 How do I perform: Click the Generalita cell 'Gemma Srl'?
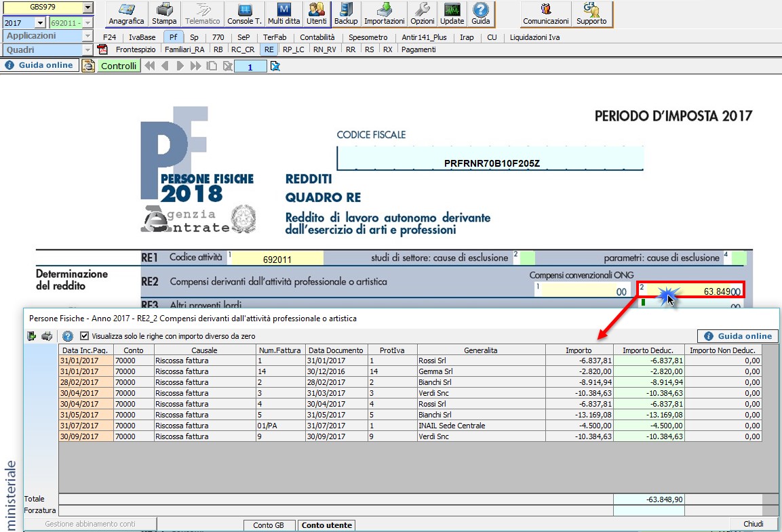482,371
